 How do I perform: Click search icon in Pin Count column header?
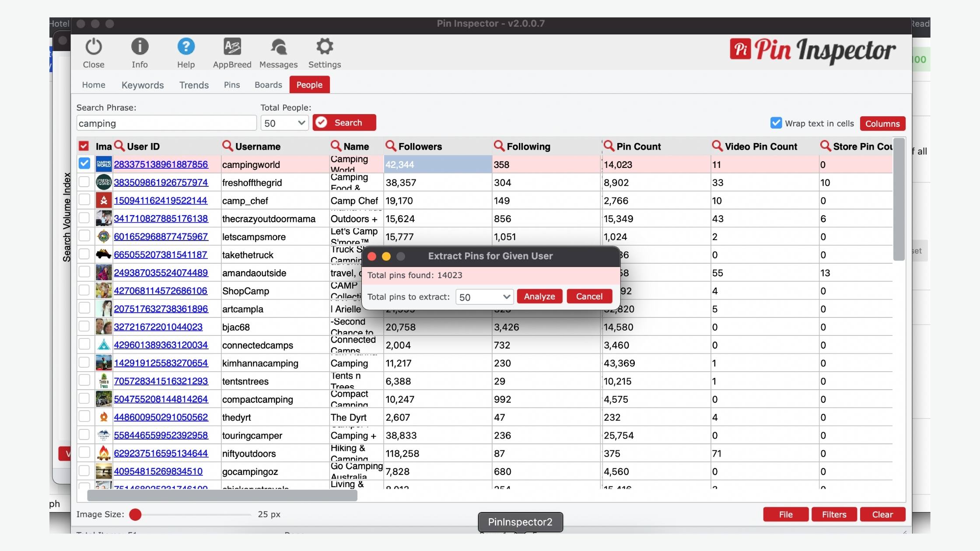pos(609,146)
